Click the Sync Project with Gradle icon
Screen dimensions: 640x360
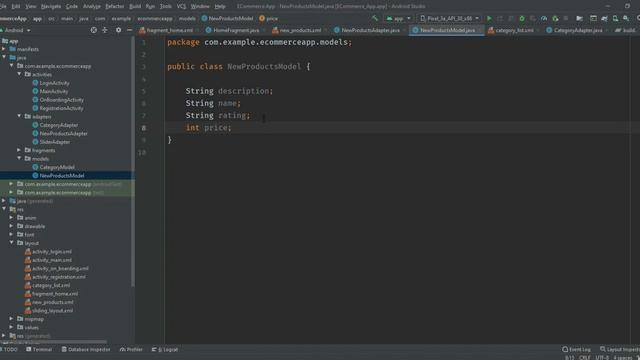point(604,18)
